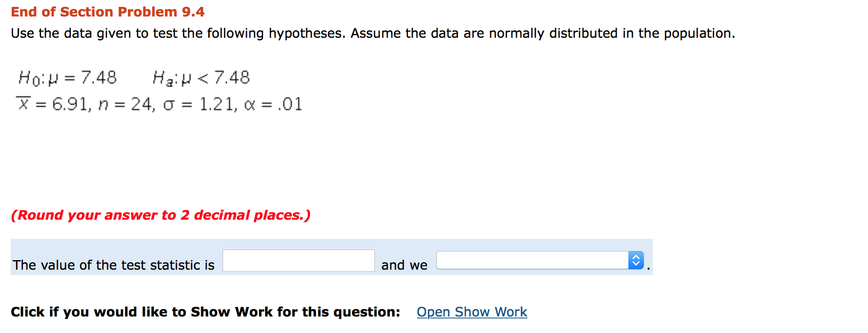Click the blue up/down arrow icon on the dropdown
The image size is (868, 333).
637,260
